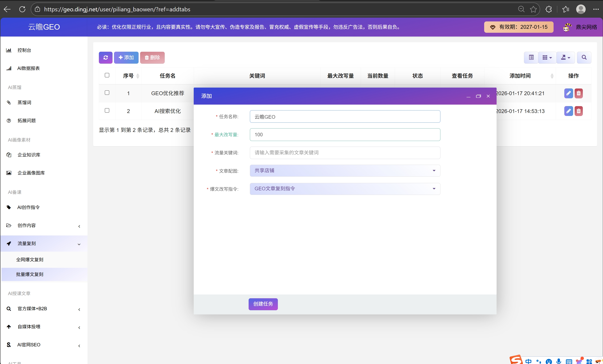Click the browser extensions puzzle icon

(549, 9)
